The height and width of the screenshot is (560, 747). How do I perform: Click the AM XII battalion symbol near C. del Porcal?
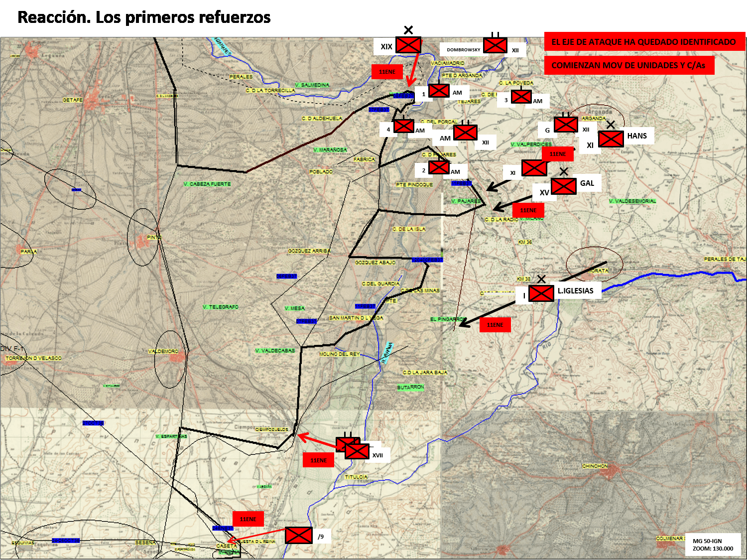tap(466, 133)
